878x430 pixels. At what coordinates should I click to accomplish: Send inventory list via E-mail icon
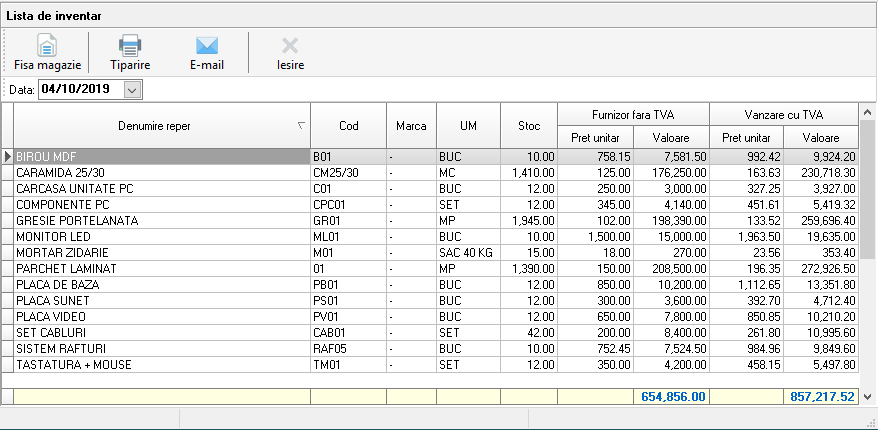(x=207, y=46)
